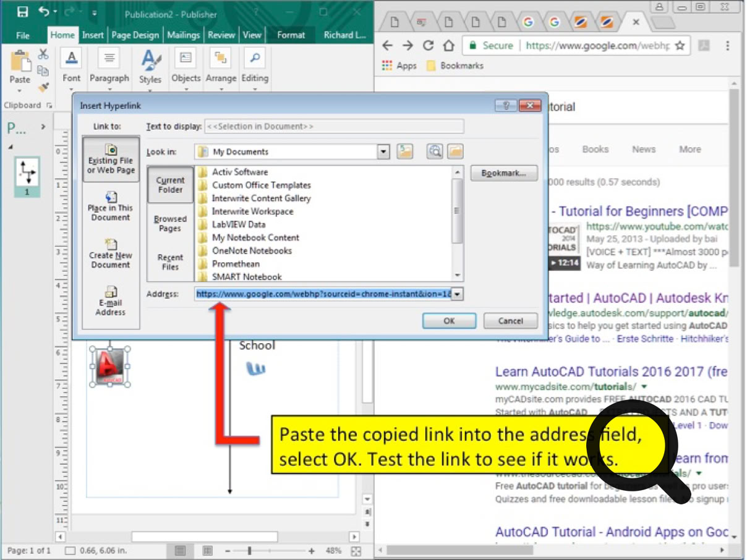The width and height of the screenshot is (747, 560).
Task: Switch to the Insert ribbon tab
Action: click(93, 35)
